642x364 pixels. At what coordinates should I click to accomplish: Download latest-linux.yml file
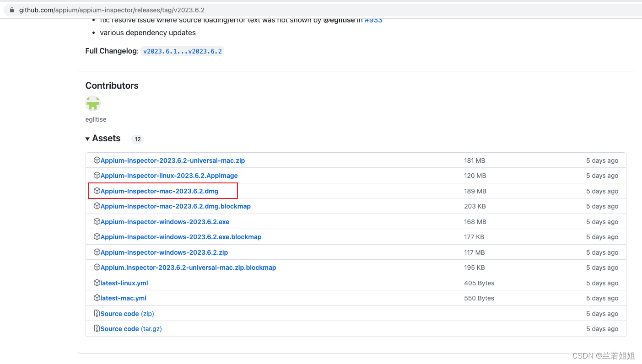[x=124, y=283]
